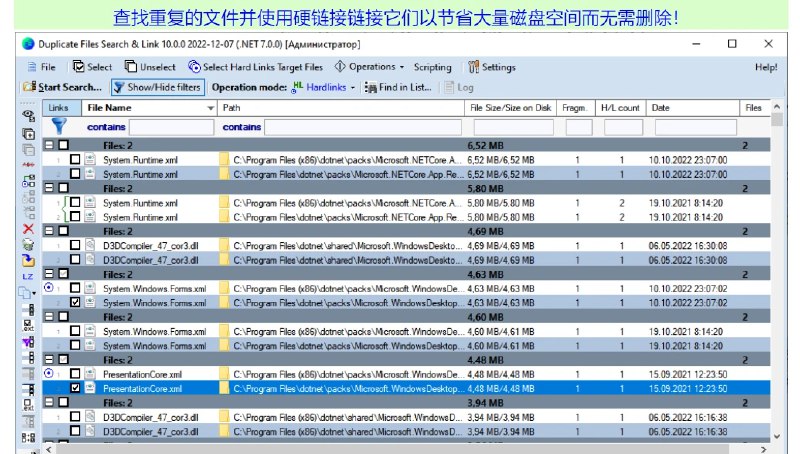Click the Settings tools icon
800x454 pixels.
(474, 67)
